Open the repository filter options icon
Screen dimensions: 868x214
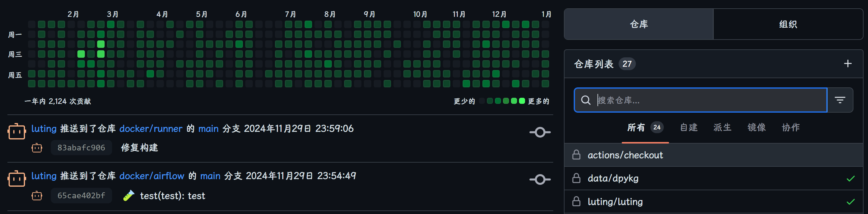[840, 100]
